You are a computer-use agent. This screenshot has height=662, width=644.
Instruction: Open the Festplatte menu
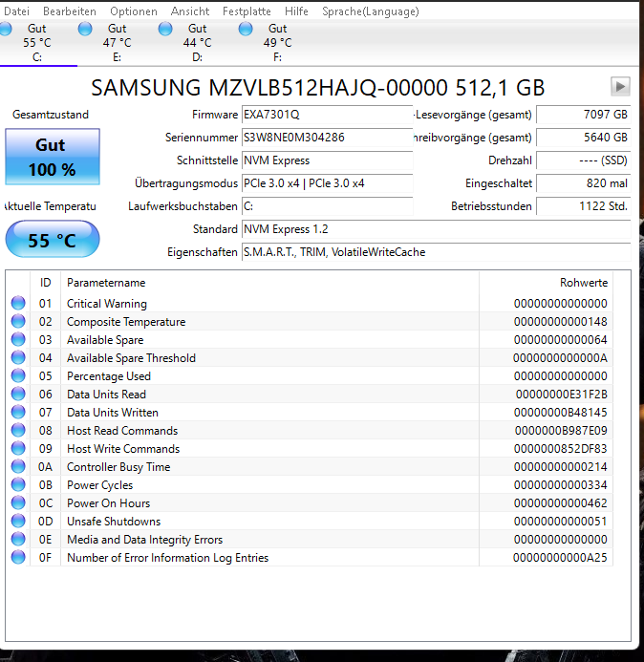247,11
